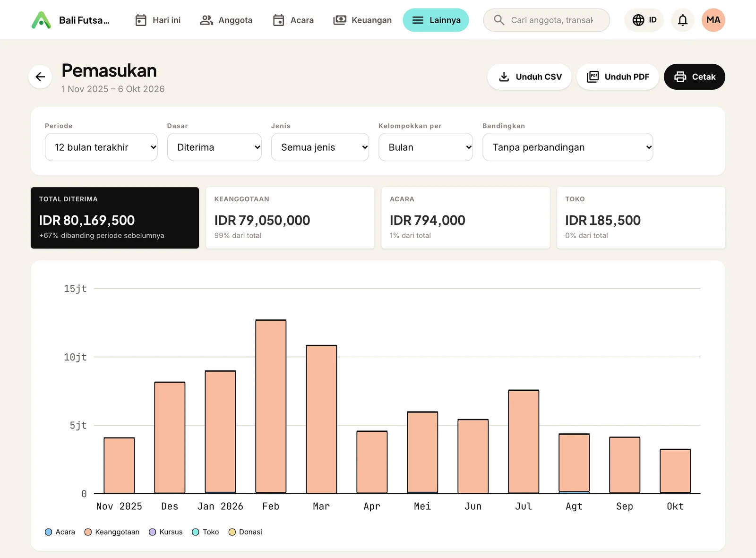756x558 pixels.
Task: Click the Des bar in the chart
Action: [170, 438]
